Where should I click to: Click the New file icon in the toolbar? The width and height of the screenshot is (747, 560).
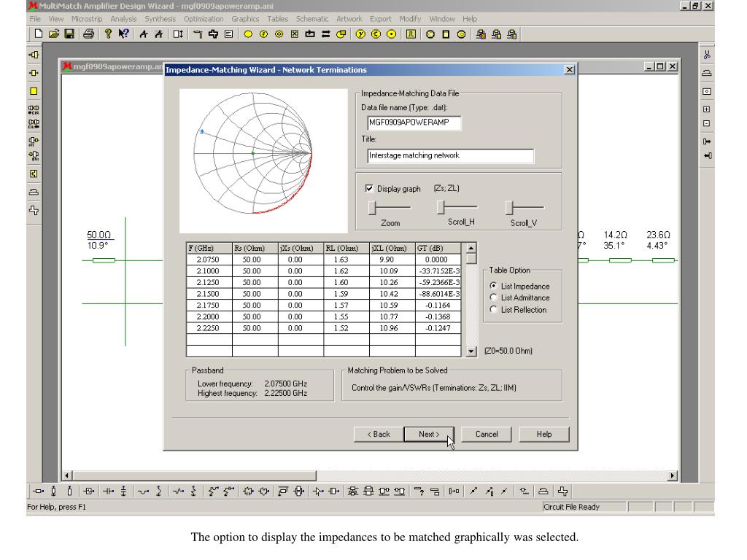(x=39, y=34)
